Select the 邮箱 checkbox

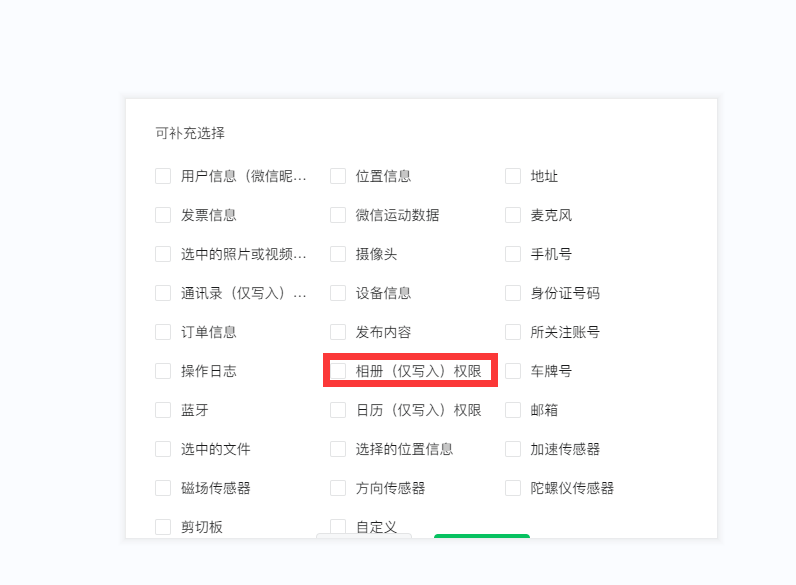tap(513, 410)
